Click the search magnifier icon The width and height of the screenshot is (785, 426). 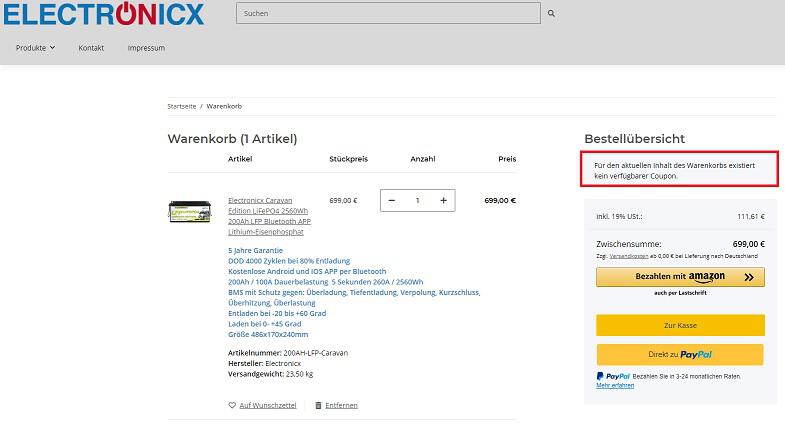click(551, 14)
